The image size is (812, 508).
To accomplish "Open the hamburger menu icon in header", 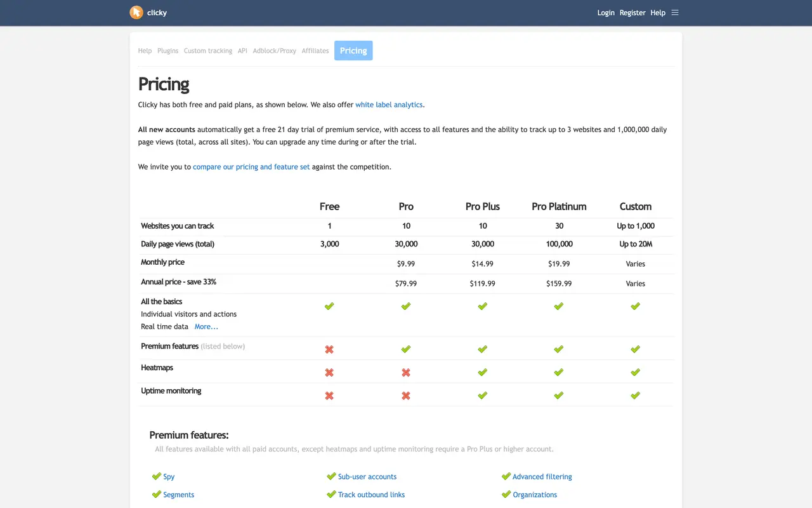I will 675,13.
